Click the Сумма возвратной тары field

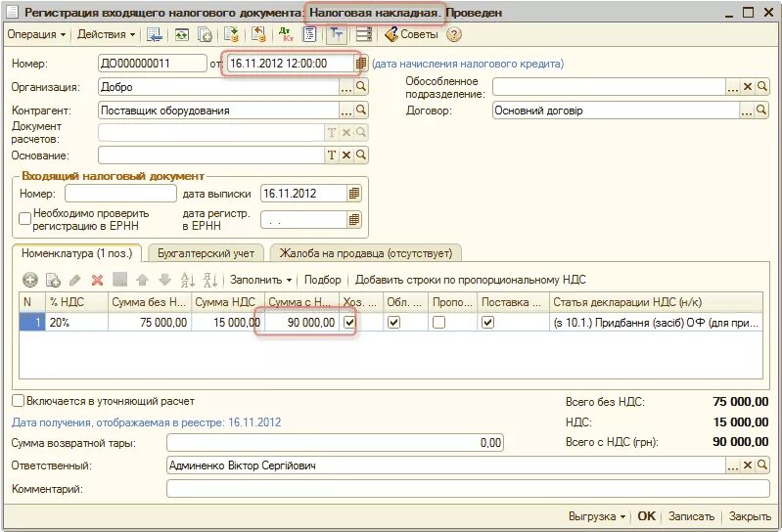335,442
